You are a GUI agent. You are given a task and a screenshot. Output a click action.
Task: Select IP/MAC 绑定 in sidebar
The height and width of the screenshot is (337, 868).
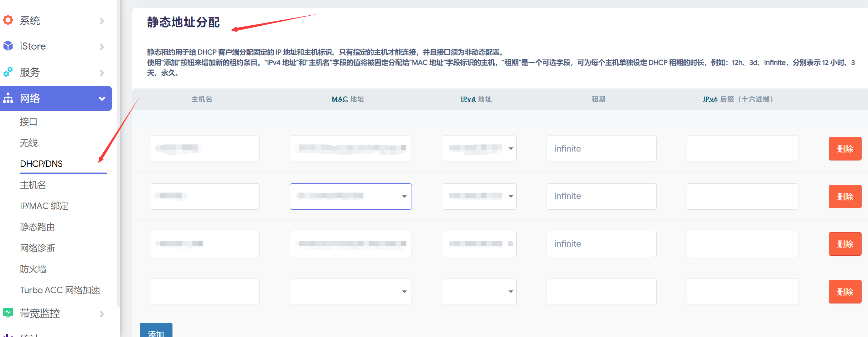pyautogui.click(x=44, y=206)
